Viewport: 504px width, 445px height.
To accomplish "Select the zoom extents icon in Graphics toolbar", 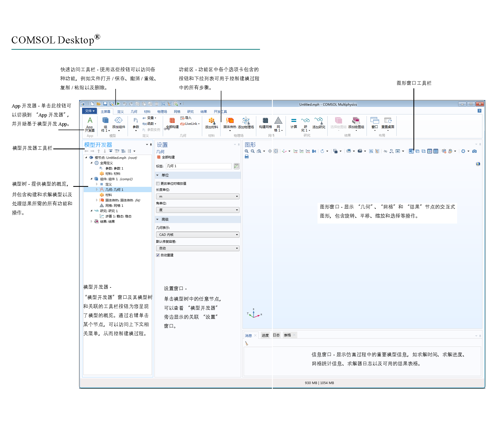I will tap(276, 151).
